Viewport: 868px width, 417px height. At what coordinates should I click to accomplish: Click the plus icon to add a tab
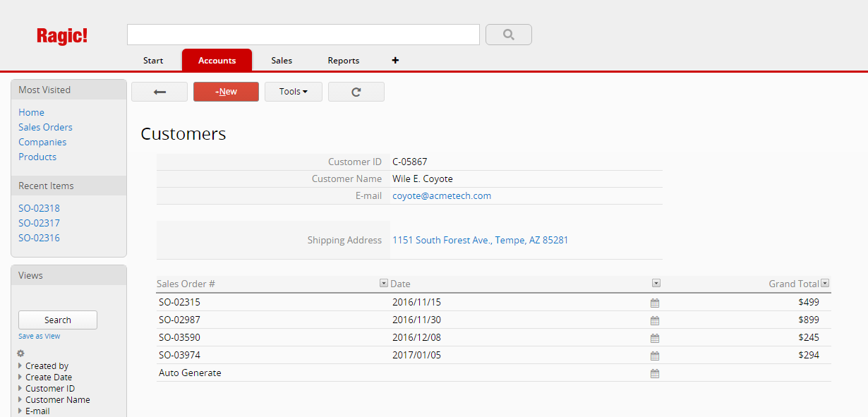[x=395, y=60]
